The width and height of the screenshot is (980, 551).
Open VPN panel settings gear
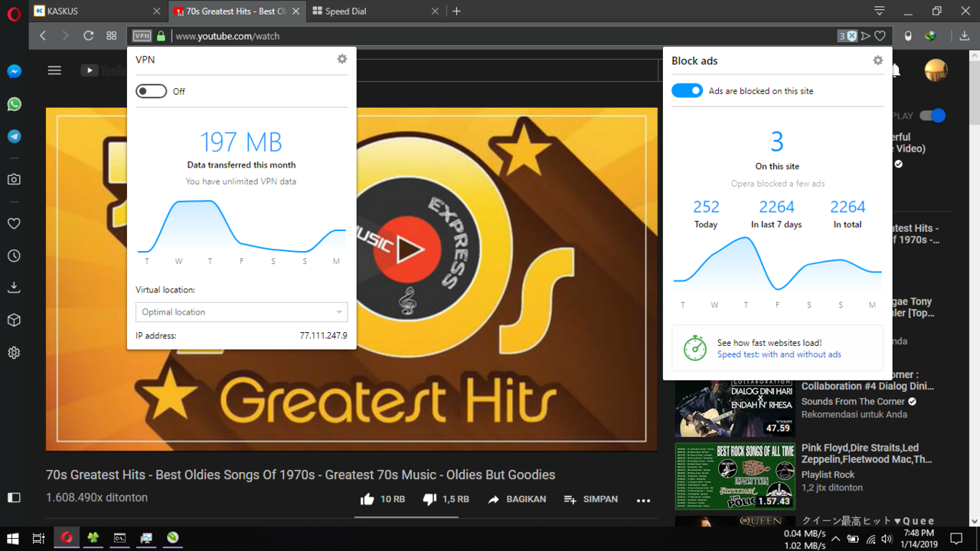click(342, 59)
